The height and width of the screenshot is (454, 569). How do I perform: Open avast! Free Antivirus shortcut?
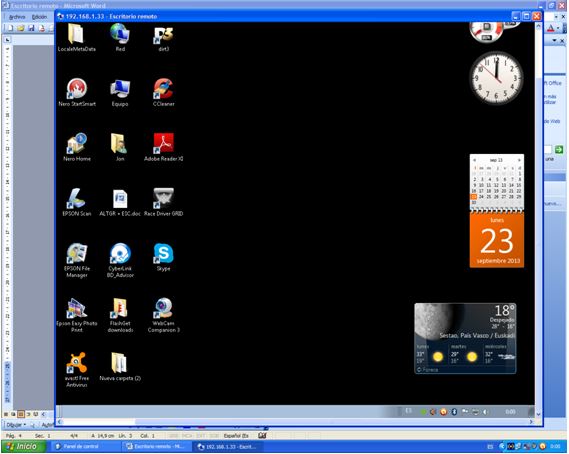[77, 370]
